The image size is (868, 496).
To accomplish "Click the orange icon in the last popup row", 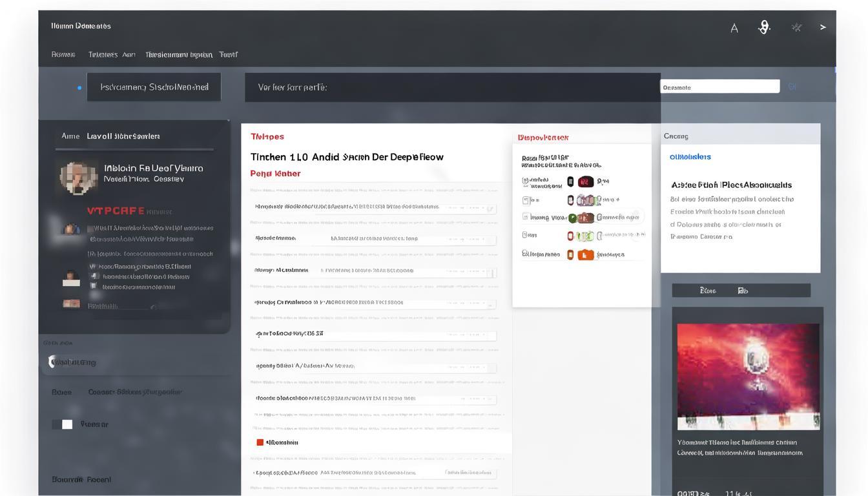I will (x=586, y=254).
